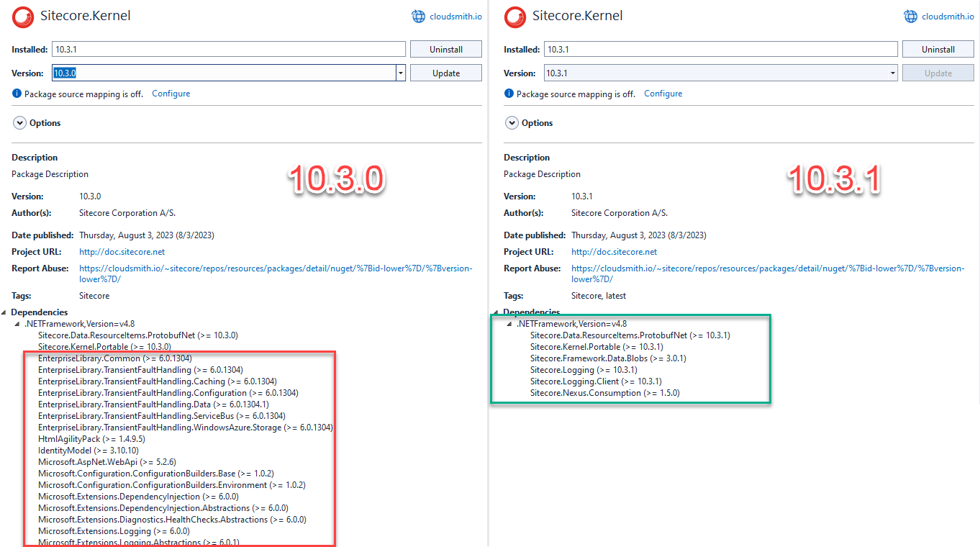Select EnterpriseLibrary.TransientFaultHandling.Configuration dependency
This screenshot has width=980, height=547.
pyautogui.click(x=168, y=393)
